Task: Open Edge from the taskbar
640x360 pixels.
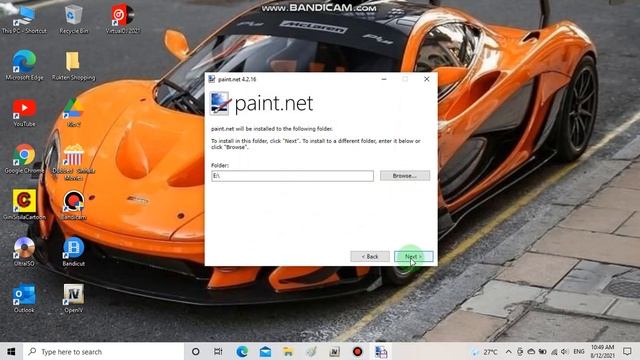Action: pos(242,351)
